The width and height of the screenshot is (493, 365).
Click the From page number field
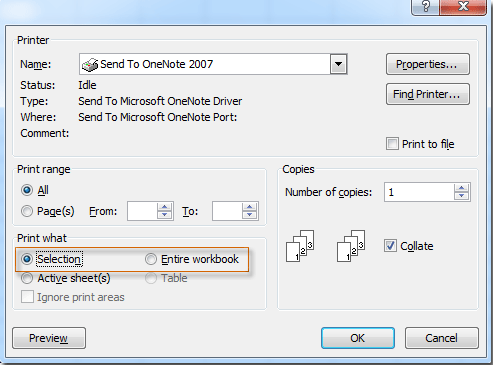point(142,211)
